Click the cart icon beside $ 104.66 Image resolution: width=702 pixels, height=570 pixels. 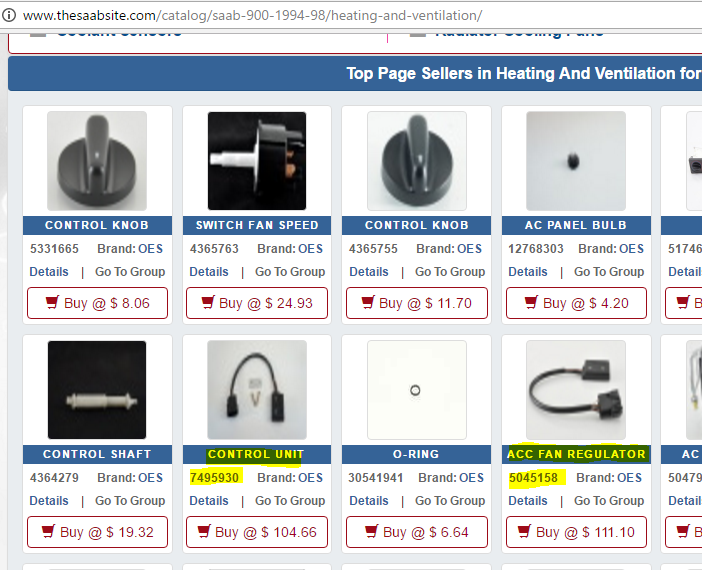204,531
